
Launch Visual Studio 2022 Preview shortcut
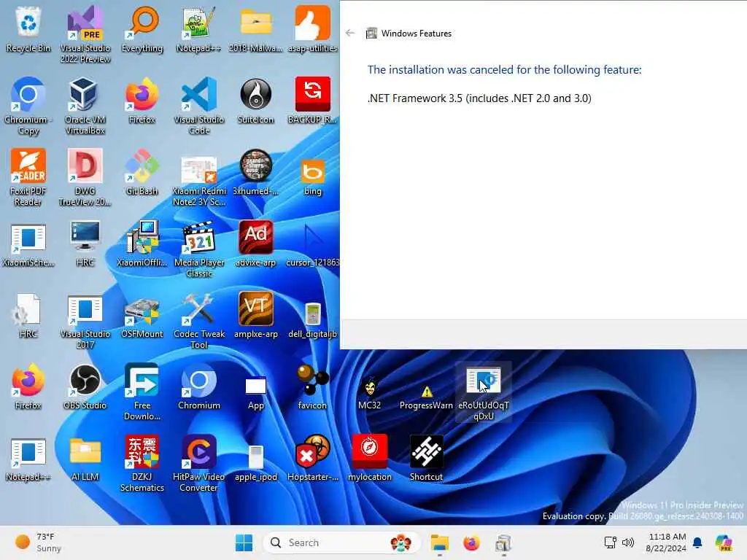click(85, 34)
